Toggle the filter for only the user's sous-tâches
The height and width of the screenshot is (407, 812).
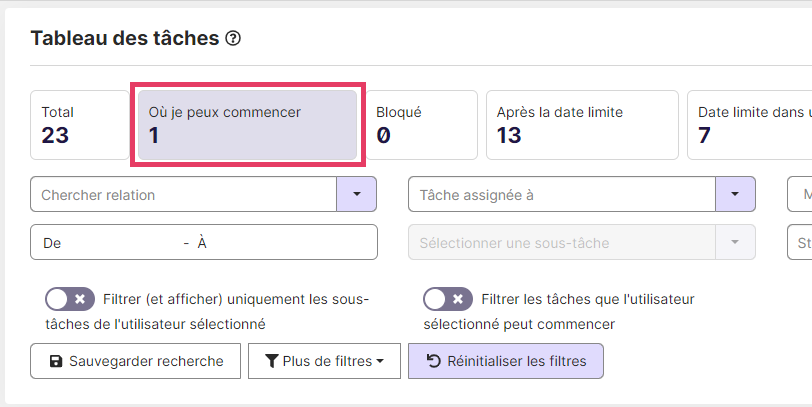click(70, 299)
